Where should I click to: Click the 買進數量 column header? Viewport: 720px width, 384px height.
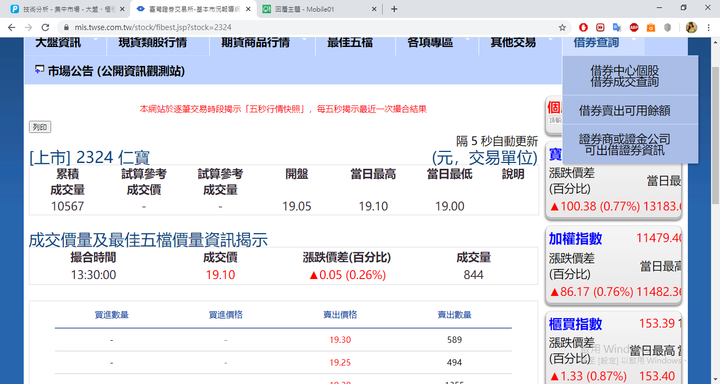(x=112, y=315)
